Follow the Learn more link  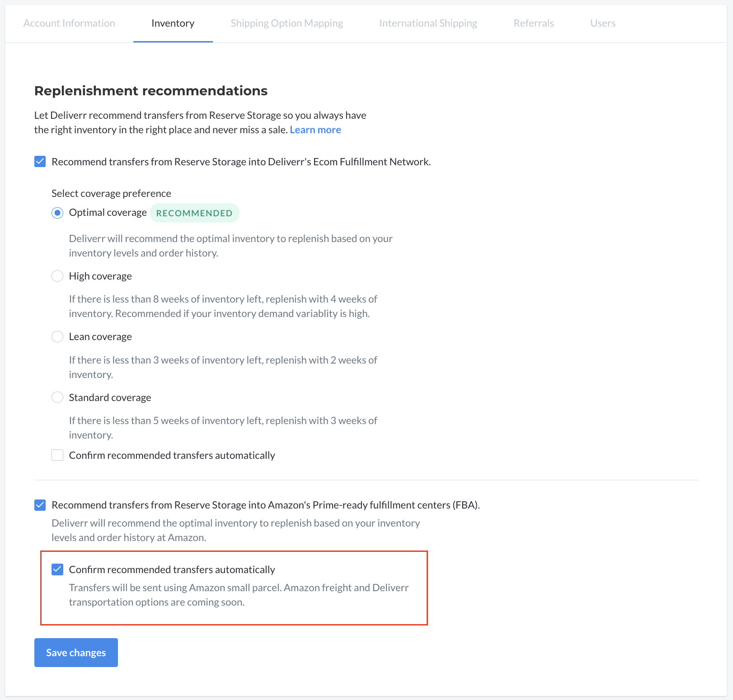[x=315, y=130]
